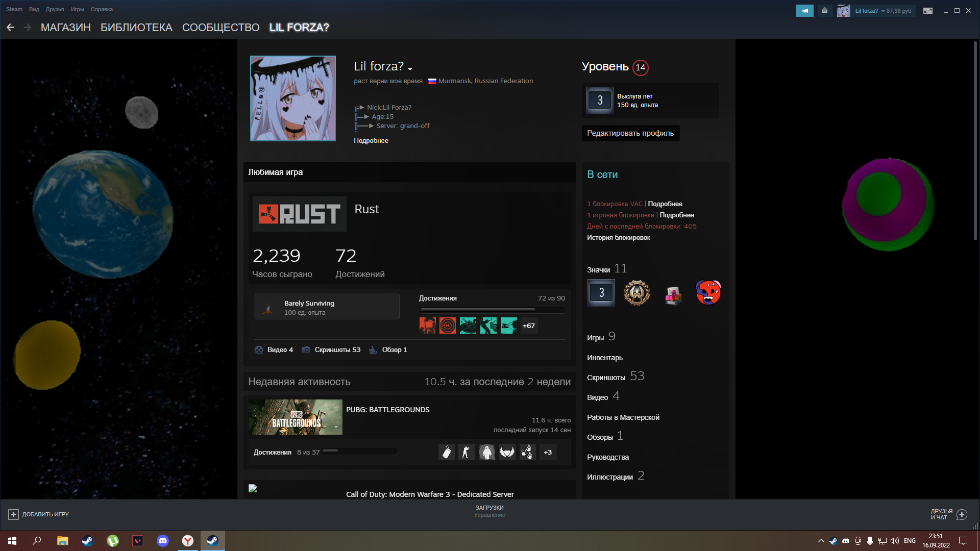The height and width of the screenshot is (551, 980).
Task: Open the round bronze emblem badge
Action: click(637, 293)
